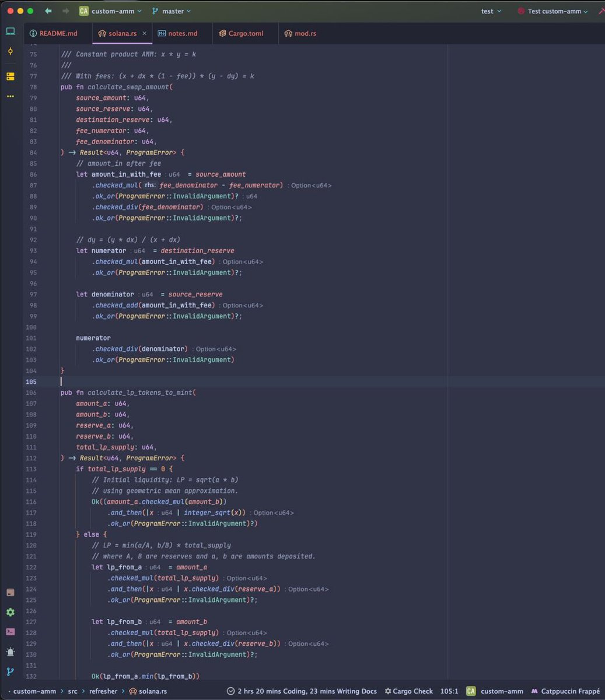Click the CA badge in status bar

470,691
